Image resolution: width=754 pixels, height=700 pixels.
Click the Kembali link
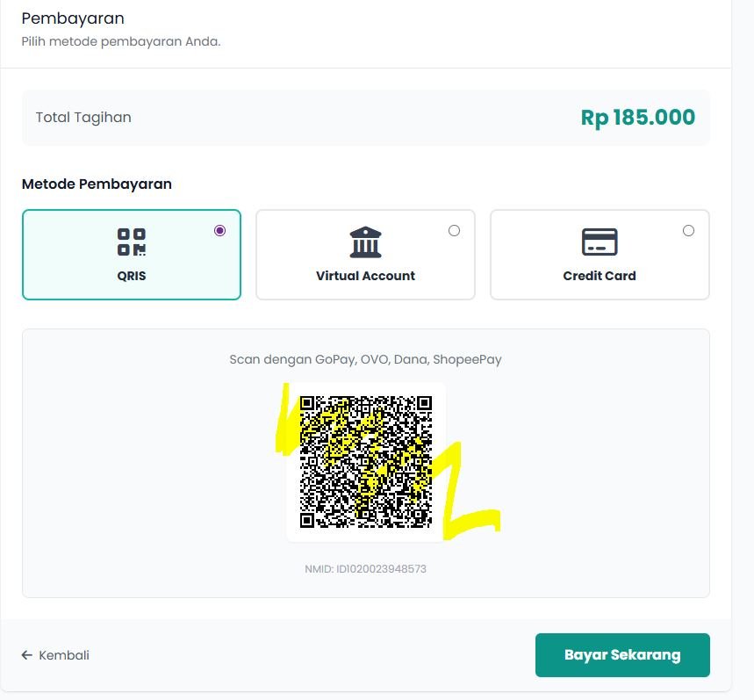[63, 654]
